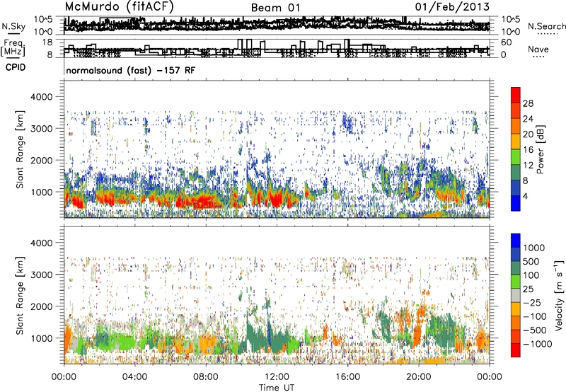Click the '-1000' tick on velocity colorbar
Viewport: 566px width, 392px height.
[537, 344]
